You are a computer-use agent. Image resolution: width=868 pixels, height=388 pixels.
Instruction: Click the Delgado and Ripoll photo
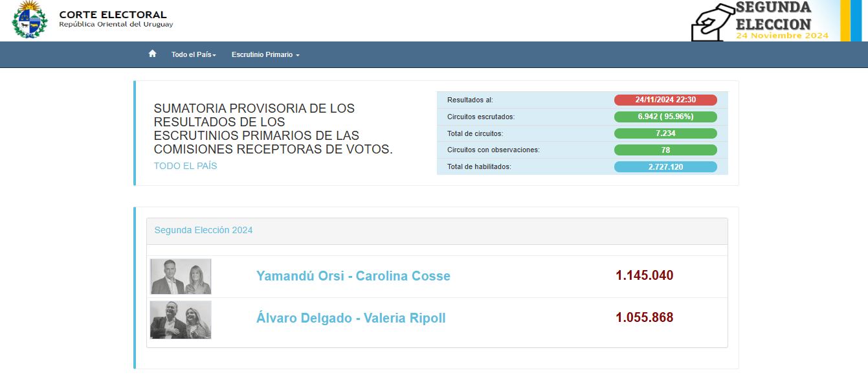pos(181,319)
